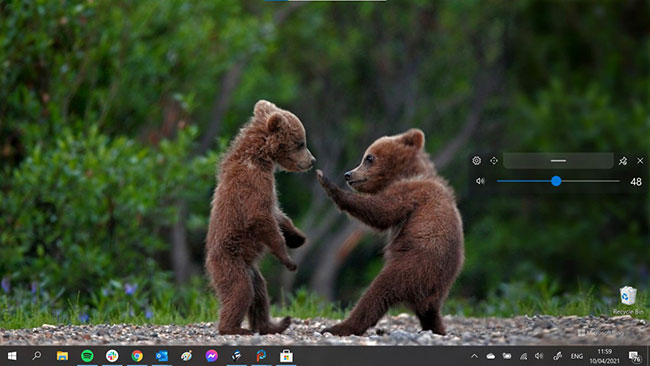The width and height of the screenshot is (650, 366).
Task: Launch File Explorer from taskbar
Action: pos(62,356)
